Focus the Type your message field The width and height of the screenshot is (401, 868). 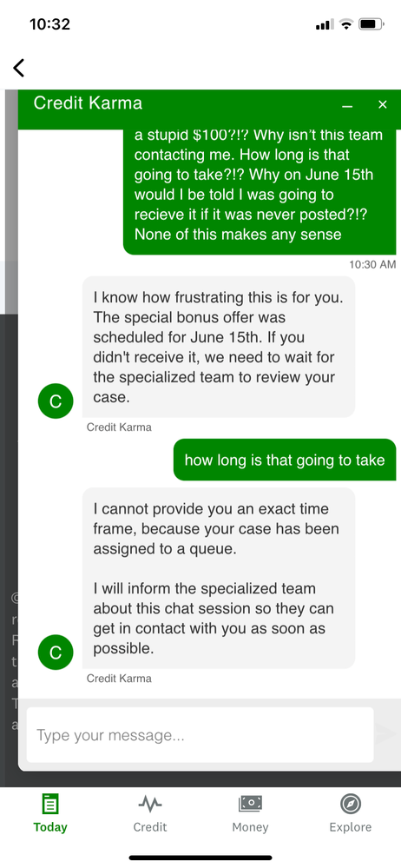click(200, 735)
